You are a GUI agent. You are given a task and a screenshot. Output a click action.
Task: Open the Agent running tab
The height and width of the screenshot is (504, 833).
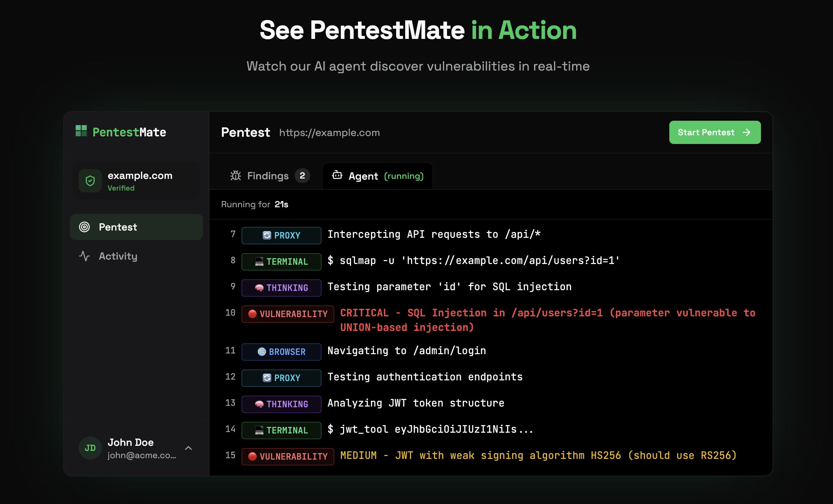coord(378,176)
